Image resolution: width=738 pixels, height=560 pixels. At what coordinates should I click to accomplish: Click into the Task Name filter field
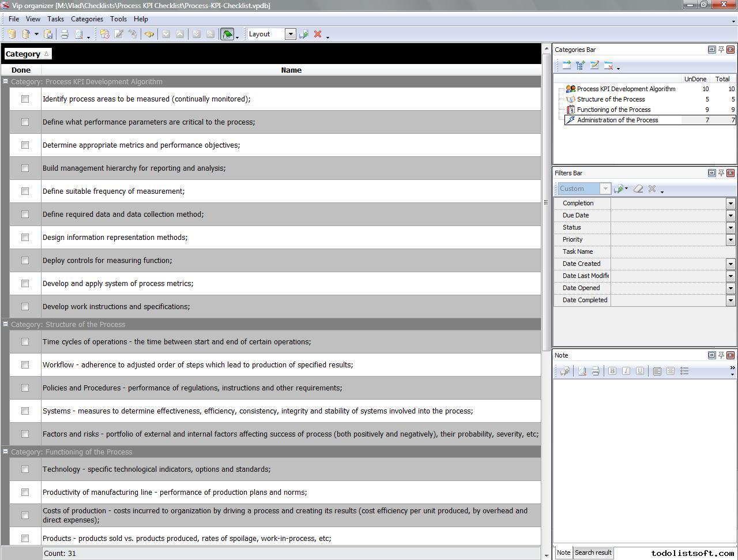pyautogui.click(x=669, y=252)
